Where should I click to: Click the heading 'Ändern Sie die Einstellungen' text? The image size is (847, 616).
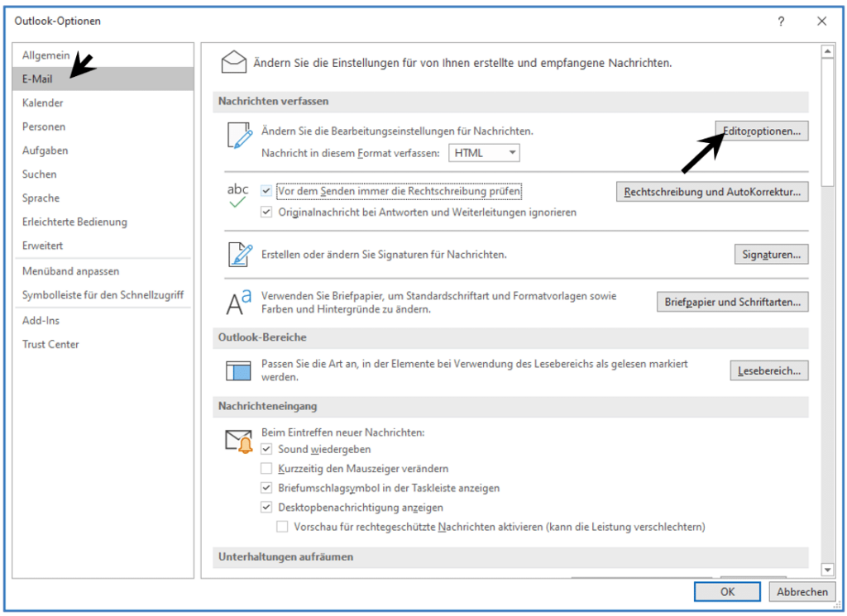coord(463,63)
